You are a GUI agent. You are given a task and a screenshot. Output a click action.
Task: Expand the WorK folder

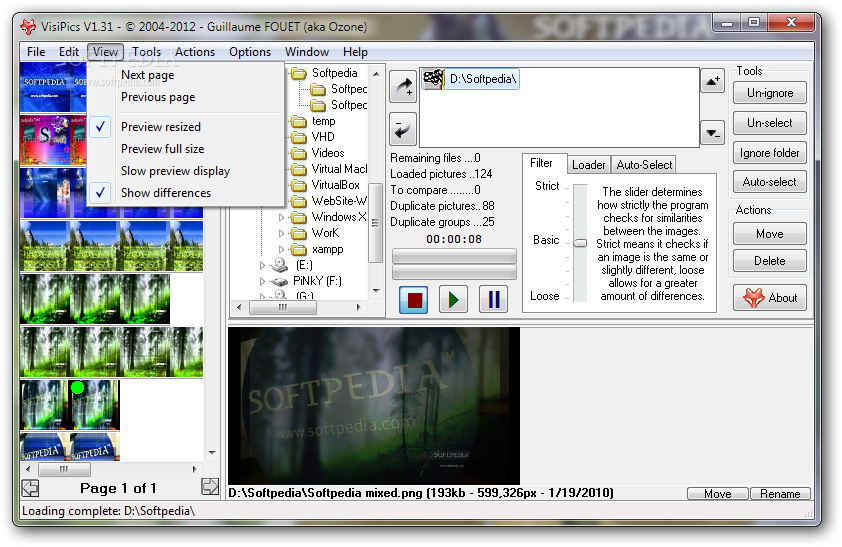point(281,234)
